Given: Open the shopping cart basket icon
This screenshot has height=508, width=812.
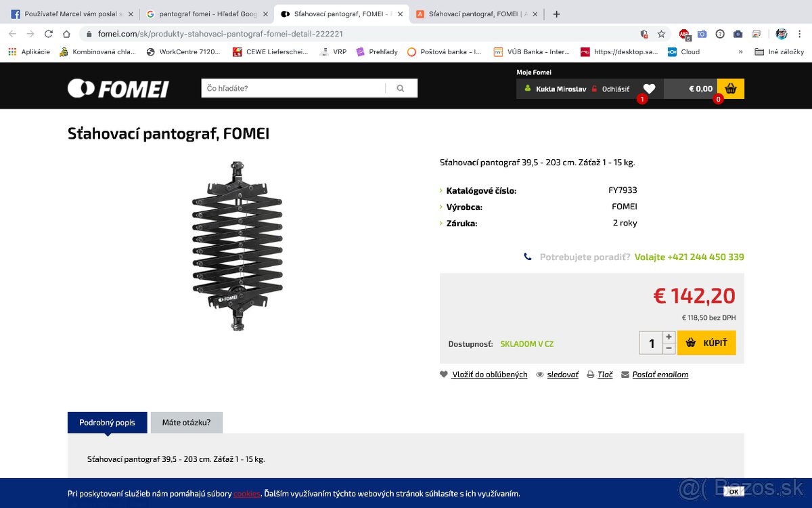Looking at the screenshot, I should tap(731, 89).
